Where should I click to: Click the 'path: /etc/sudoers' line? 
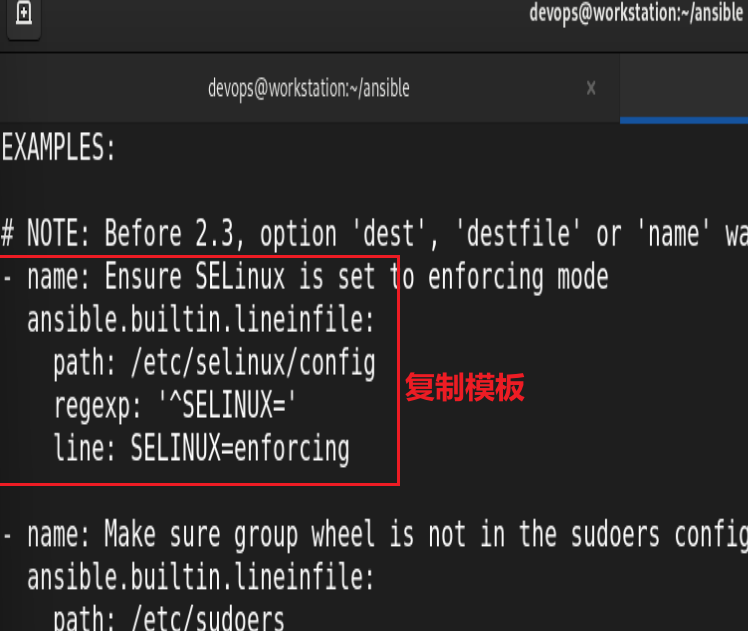tap(168, 619)
